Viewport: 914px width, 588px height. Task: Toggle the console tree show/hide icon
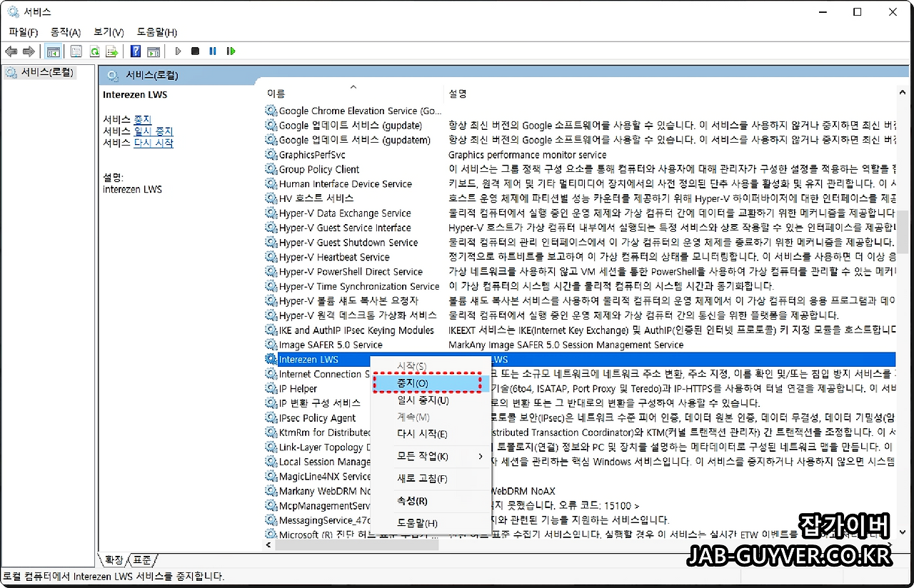[54, 51]
